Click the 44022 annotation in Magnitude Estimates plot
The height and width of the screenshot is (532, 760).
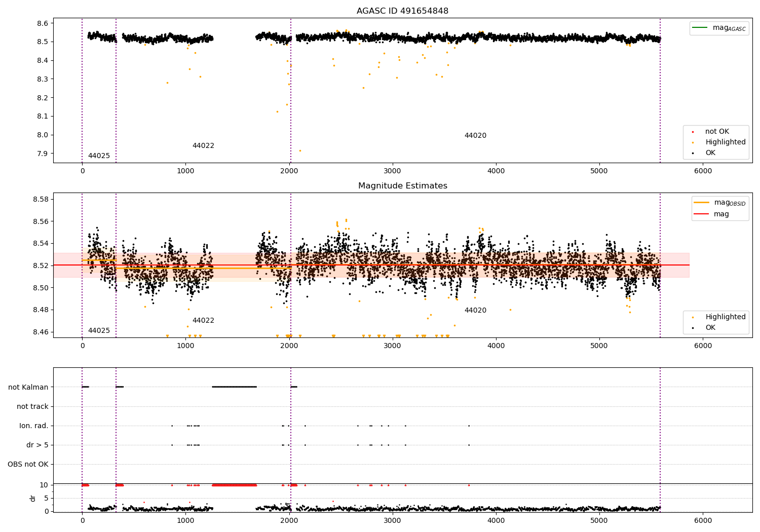(x=203, y=321)
